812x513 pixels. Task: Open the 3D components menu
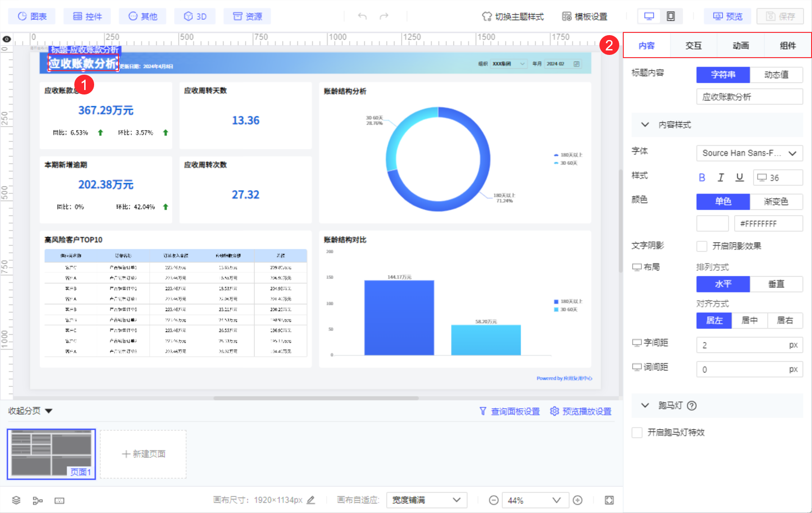click(195, 17)
